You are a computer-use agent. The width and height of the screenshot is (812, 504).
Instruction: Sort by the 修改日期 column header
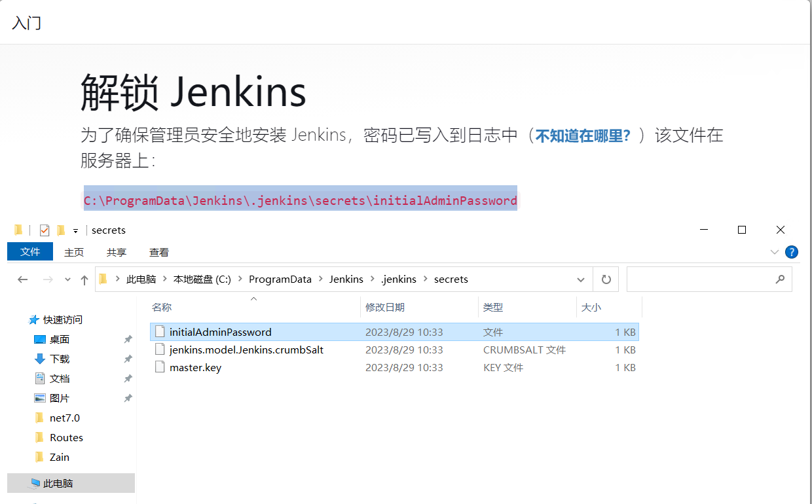coord(385,307)
